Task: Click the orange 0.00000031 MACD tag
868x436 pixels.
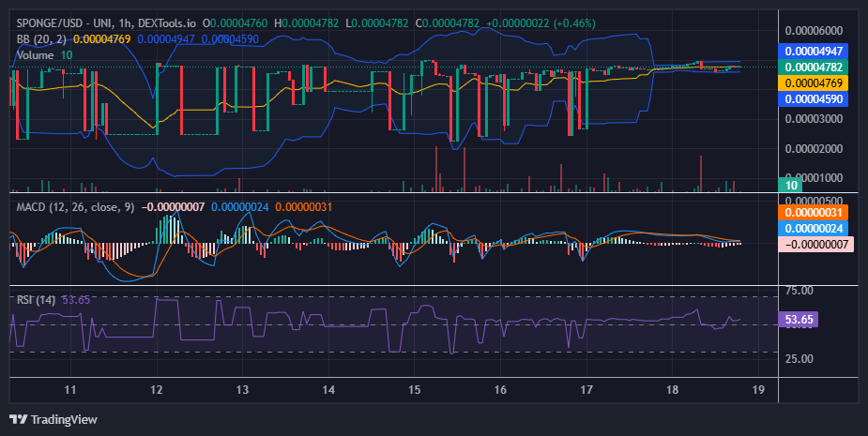Action: point(814,213)
